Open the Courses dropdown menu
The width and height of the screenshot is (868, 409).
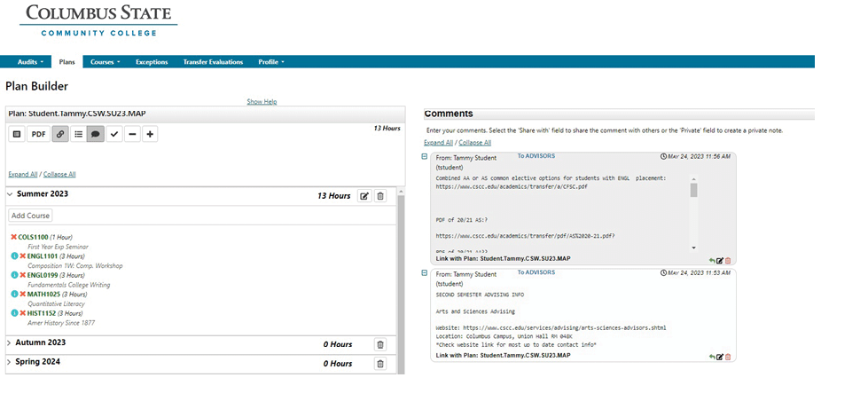[105, 62]
